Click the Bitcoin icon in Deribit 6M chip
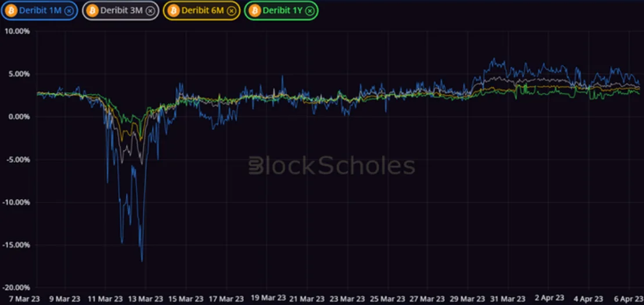This screenshot has width=644, height=305. [174, 11]
